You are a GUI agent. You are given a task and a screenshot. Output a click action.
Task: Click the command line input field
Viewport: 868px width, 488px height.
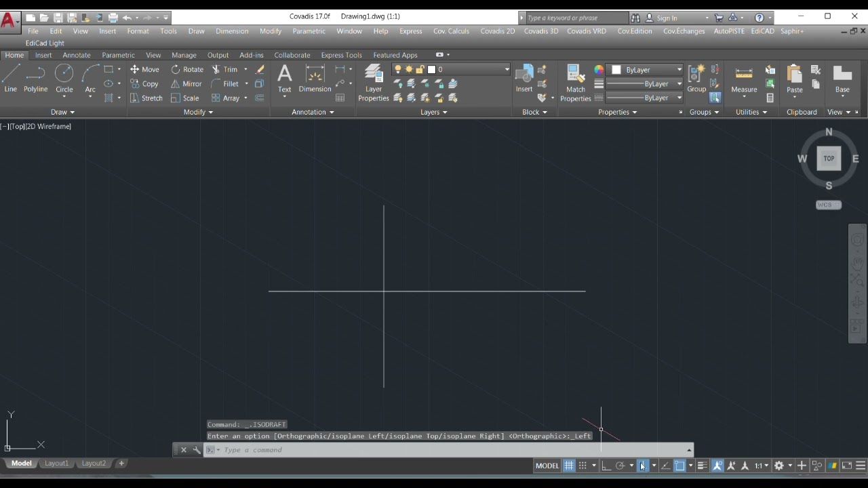pyautogui.click(x=448, y=450)
